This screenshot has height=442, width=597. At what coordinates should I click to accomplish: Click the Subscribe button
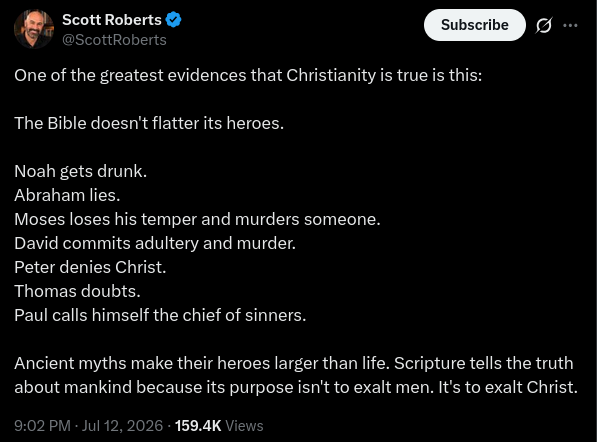[x=475, y=25]
